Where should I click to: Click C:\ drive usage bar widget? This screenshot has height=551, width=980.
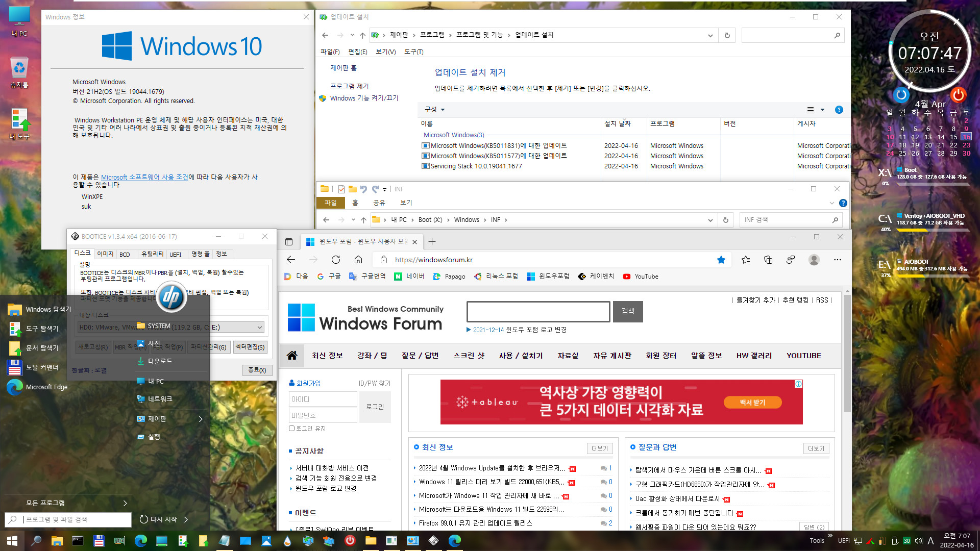[933, 230]
